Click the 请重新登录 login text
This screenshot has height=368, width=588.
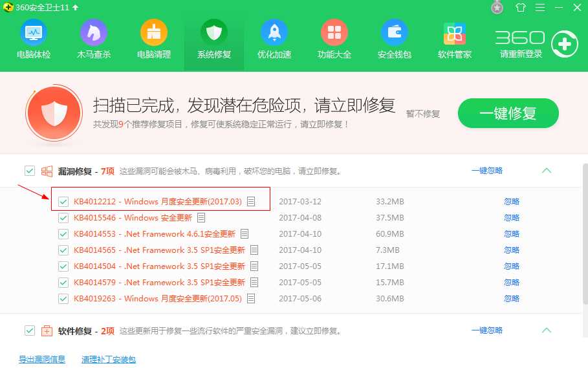[521, 54]
